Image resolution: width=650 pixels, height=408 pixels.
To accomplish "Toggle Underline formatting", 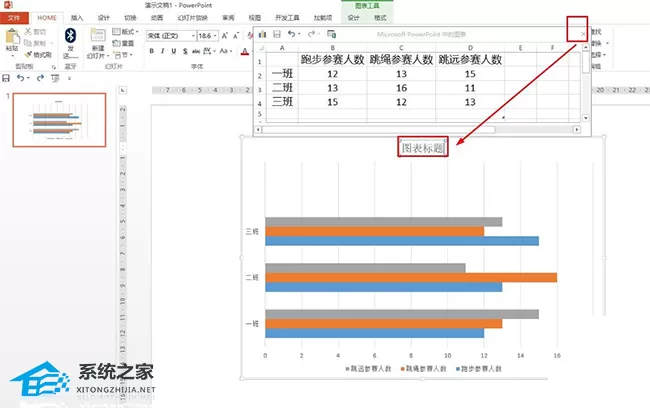I will point(174,51).
